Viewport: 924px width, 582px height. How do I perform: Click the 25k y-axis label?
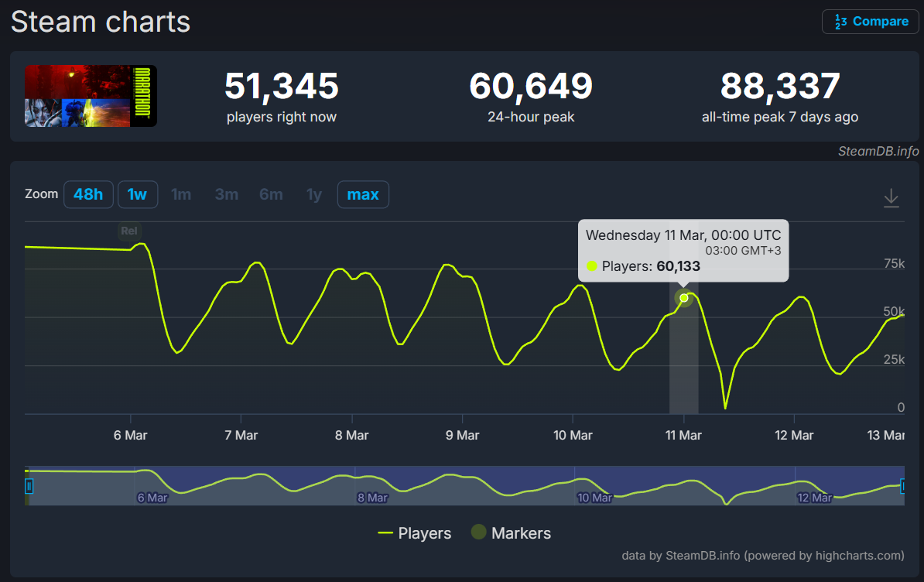pyautogui.click(x=894, y=359)
